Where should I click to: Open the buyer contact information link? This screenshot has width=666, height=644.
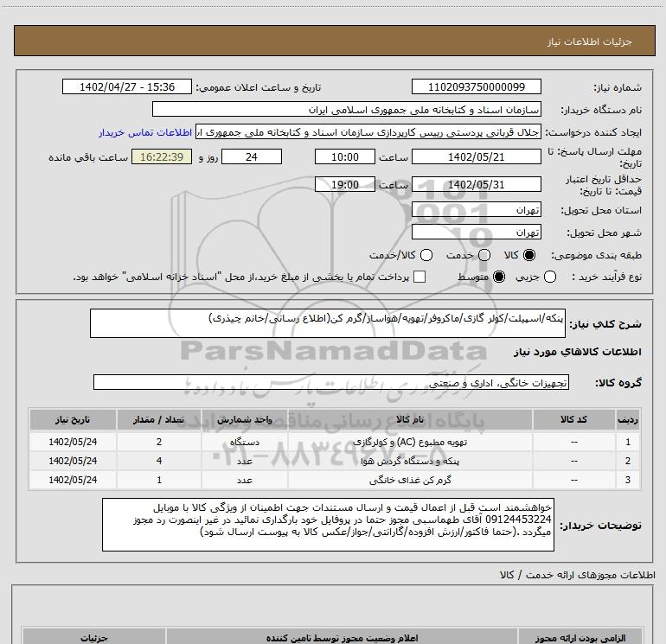coord(145,132)
